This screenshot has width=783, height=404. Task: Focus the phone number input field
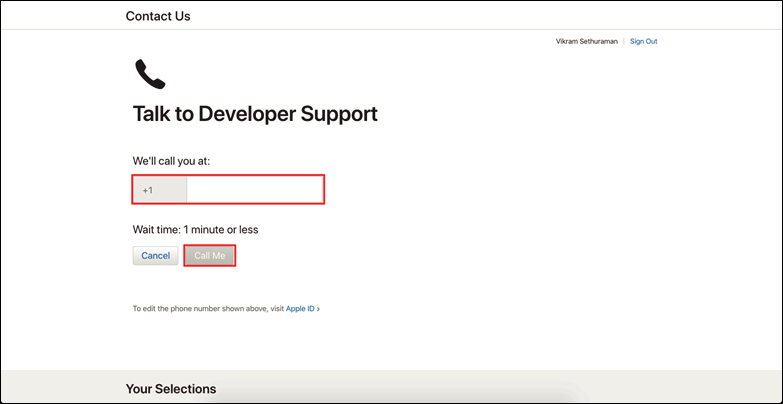[254, 189]
